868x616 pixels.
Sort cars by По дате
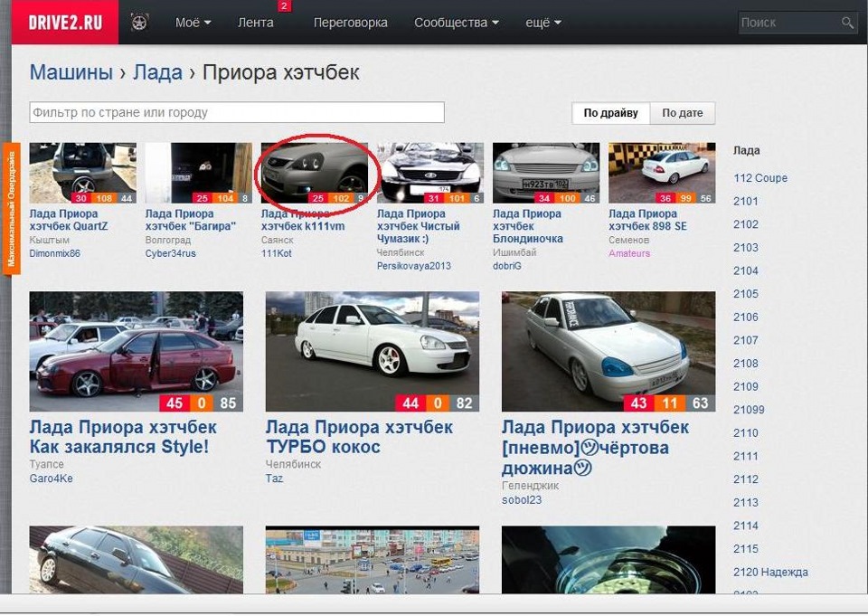pyautogui.click(x=683, y=113)
